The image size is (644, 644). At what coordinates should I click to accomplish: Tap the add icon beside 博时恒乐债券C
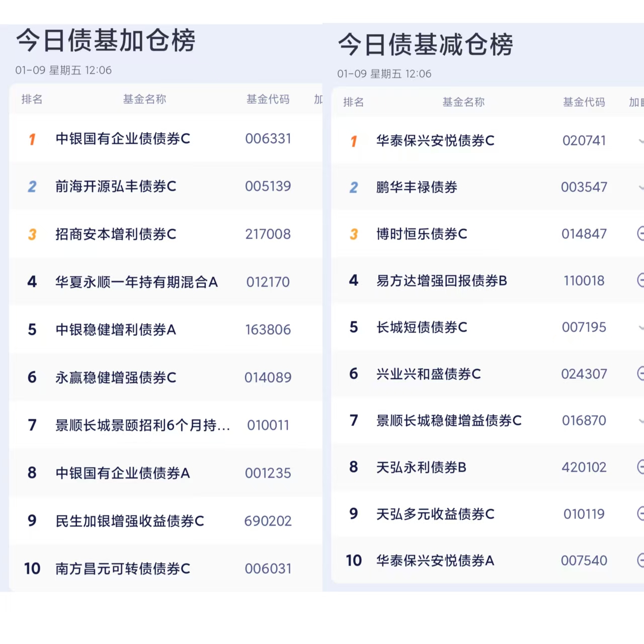coord(640,233)
